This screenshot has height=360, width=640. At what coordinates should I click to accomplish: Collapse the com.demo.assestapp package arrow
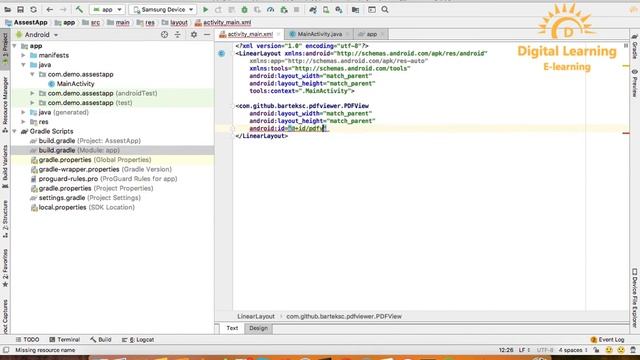[33, 74]
